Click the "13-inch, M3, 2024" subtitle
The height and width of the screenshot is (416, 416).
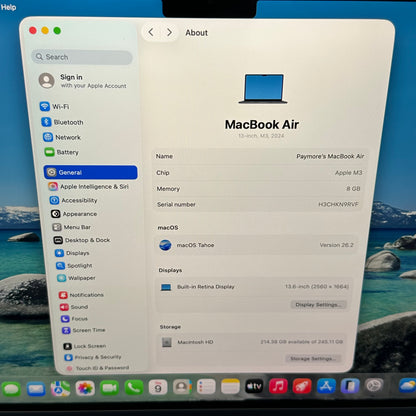pyautogui.click(x=261, y=136)
